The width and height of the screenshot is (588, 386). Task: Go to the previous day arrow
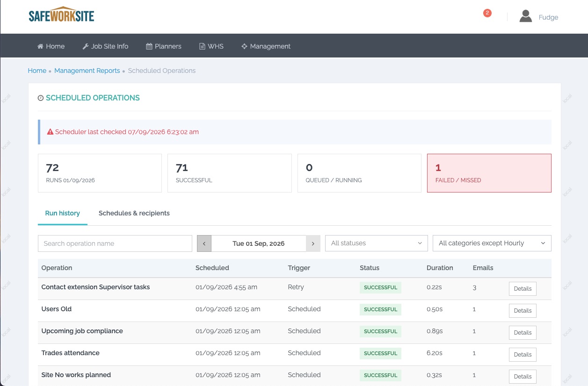(x=204, y=243)
